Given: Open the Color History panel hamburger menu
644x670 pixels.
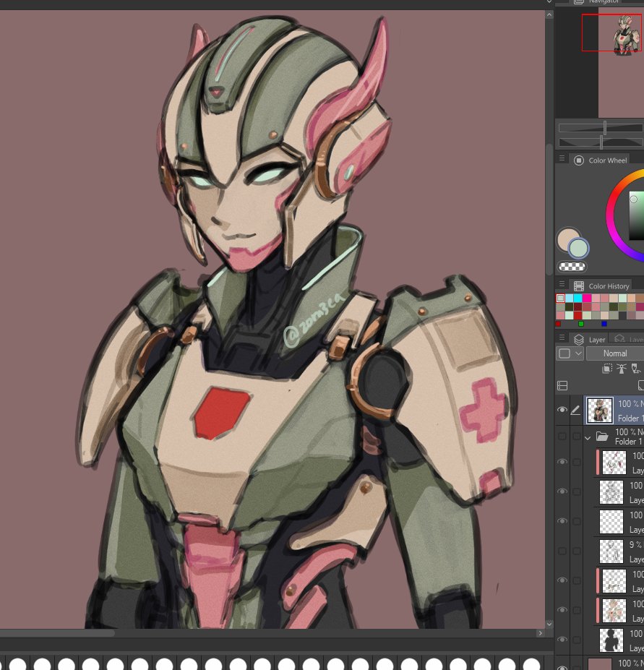Looking at the screenshot, I should point(562,284).
